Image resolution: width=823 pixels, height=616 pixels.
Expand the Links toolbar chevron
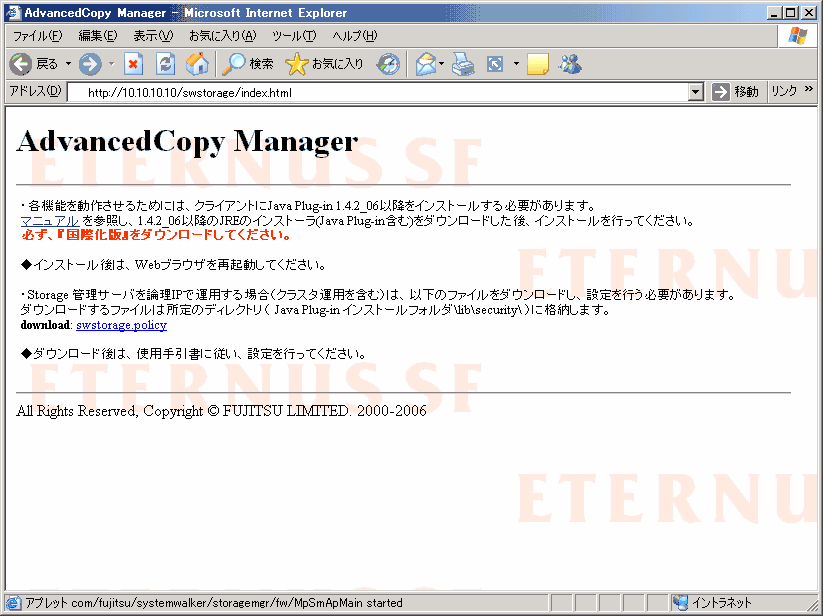pyautogui.click(x=808, y=89)
